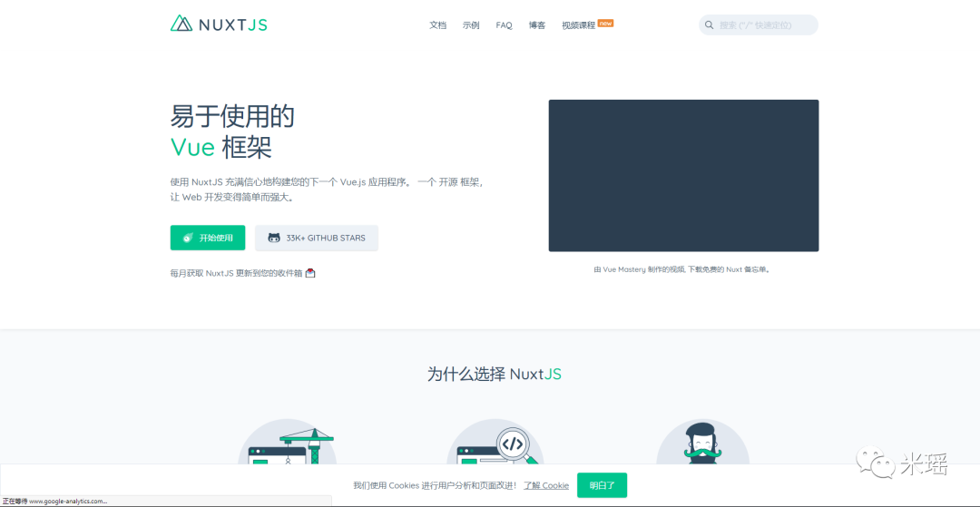Click the 33K+ GITHUB STARS button
This screenshot has height=507, width=980.
click(317, 238)
